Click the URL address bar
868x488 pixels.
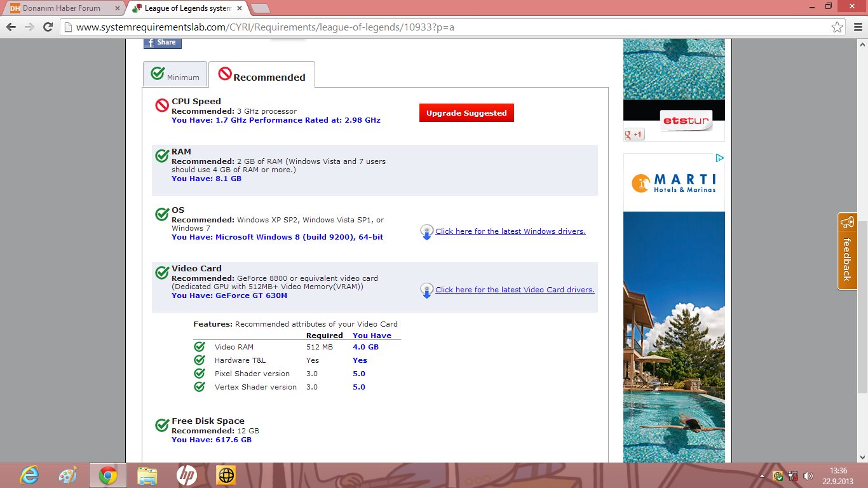pos(445,27)
